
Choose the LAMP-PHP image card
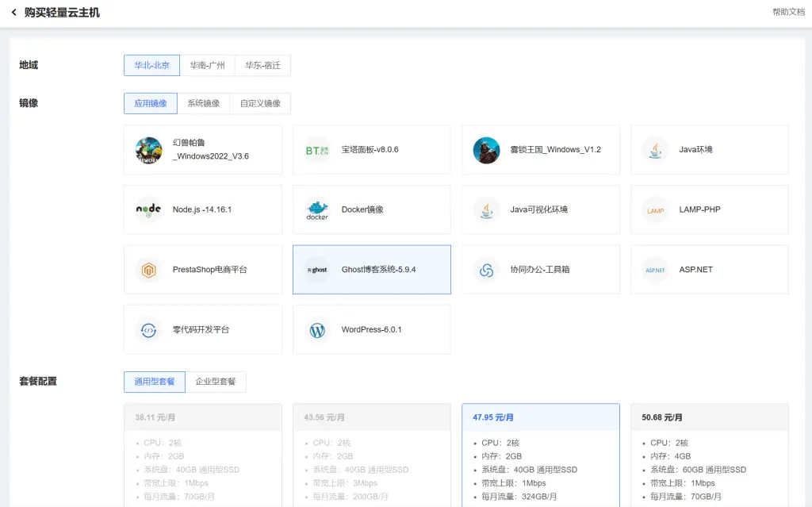pos(710,210)
